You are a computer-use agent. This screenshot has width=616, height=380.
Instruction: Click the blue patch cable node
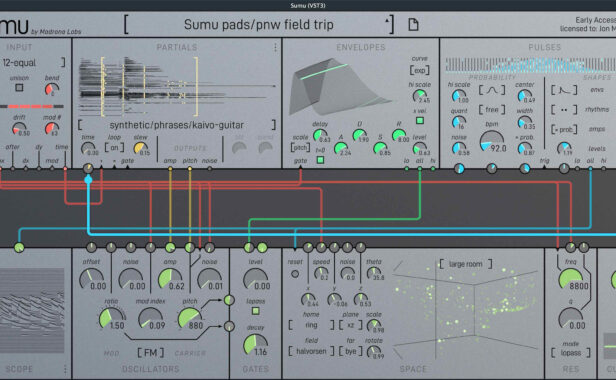pyautogui.click(x=88, y=180)
